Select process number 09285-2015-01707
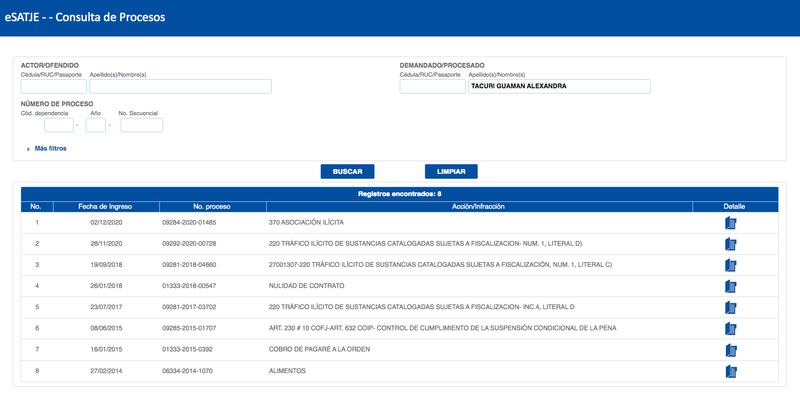 [x=189, y=329]
